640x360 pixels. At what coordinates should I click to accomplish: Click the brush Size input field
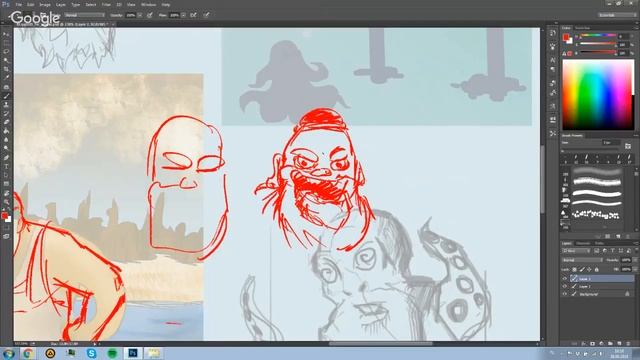pyautogui.click(x=610, y=142)
